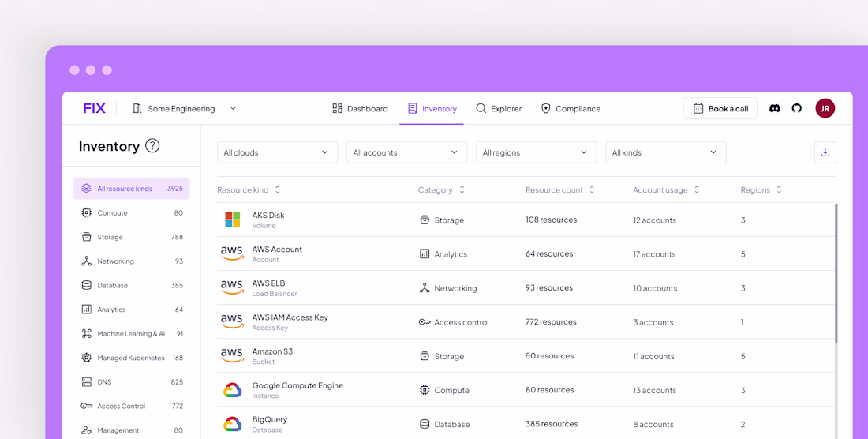
Task: Click the 772 resources count cell
Action: [x=551, y=321]
